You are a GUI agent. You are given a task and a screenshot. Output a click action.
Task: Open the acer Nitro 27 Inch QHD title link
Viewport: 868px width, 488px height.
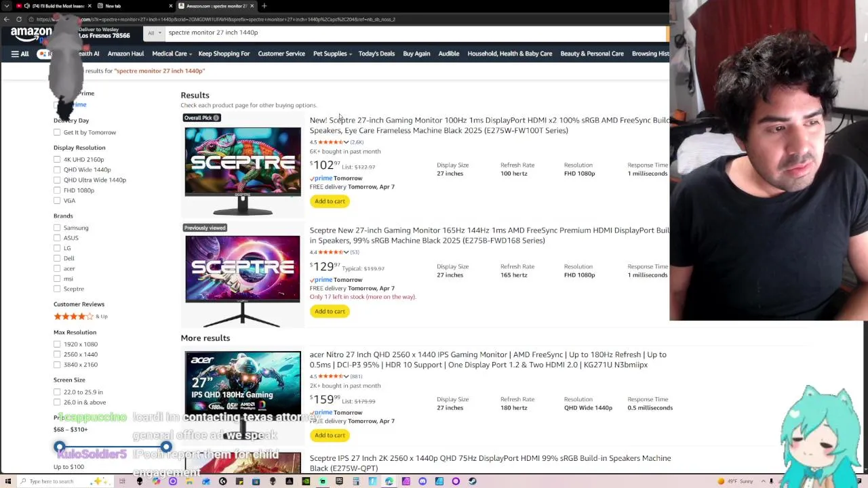488,359
